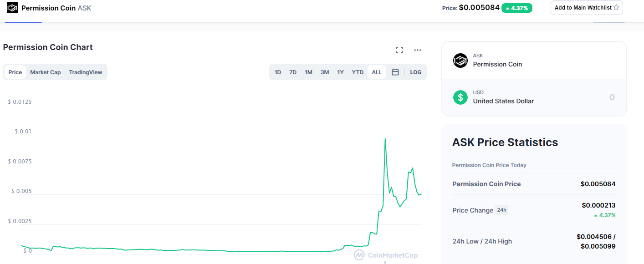
Task: Click the star icon on watchlist button
Action: (616, 7)
